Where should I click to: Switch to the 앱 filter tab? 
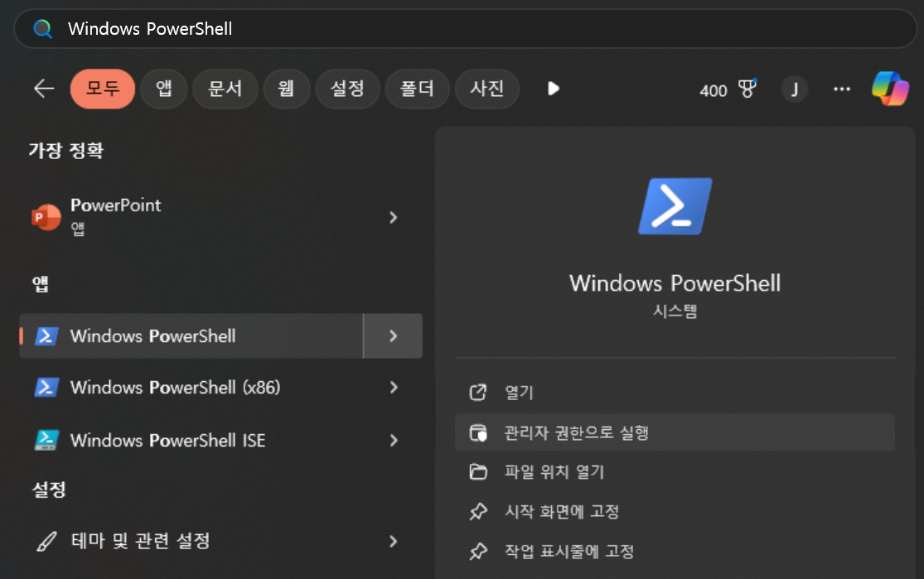[x=164, y=89]
